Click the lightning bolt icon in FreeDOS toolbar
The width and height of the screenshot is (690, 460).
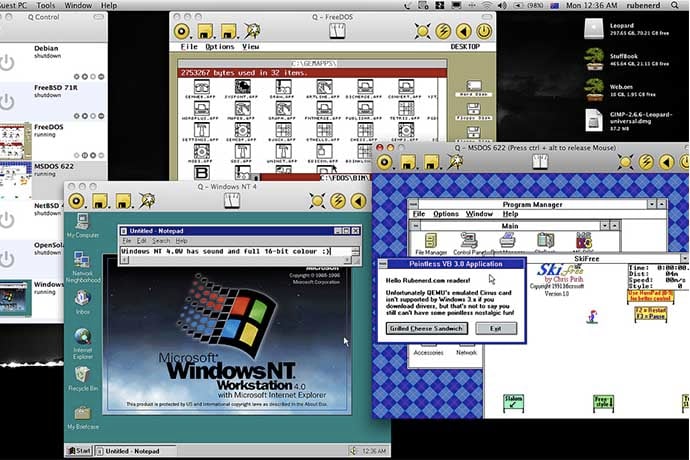443,31
